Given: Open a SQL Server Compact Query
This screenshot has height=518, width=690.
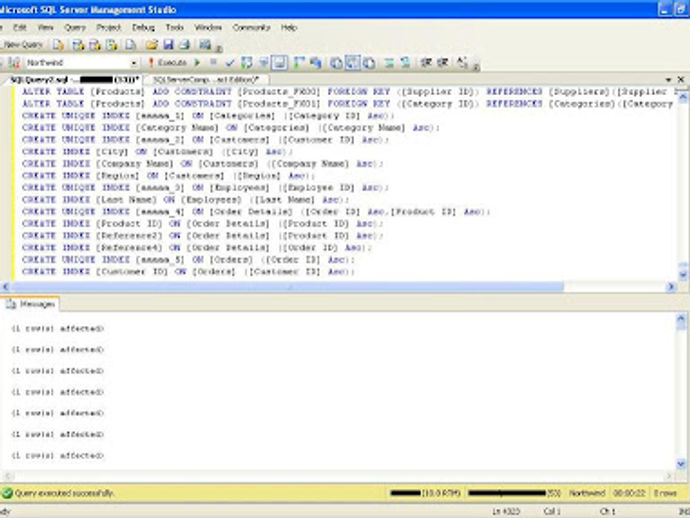Looking at the screenshot, I should point(131,45).
